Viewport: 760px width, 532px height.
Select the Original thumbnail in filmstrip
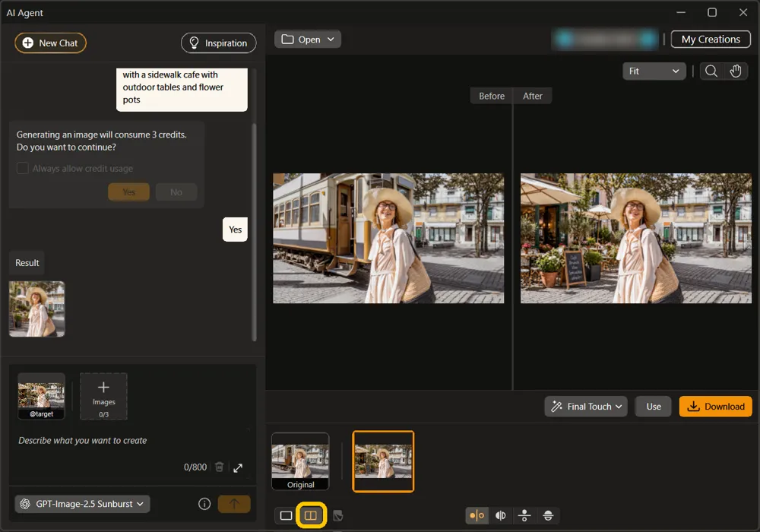point(300,461)
